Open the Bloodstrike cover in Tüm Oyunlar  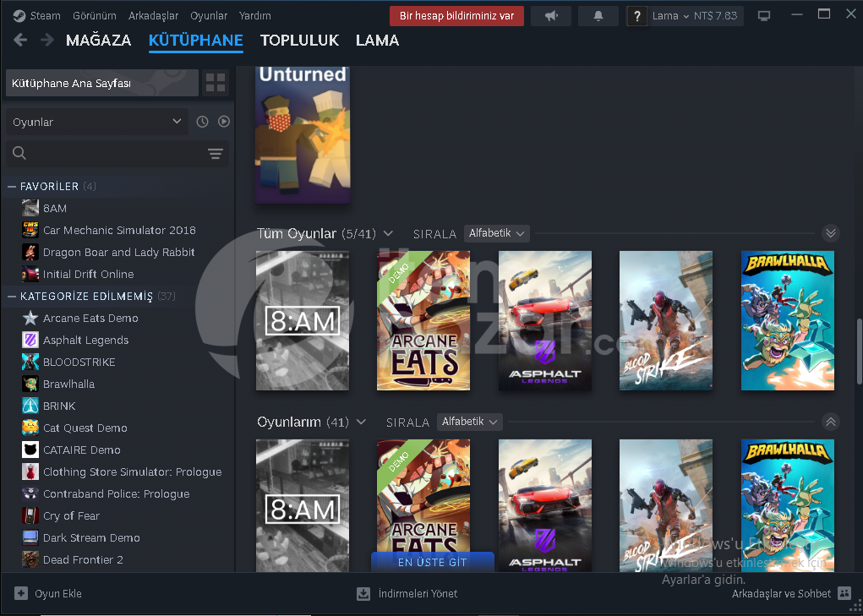point(666,320)
